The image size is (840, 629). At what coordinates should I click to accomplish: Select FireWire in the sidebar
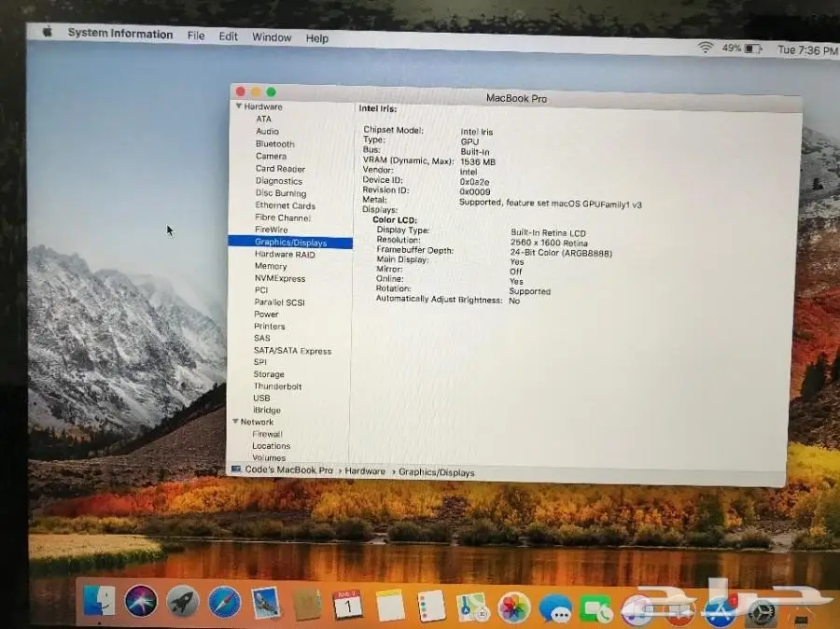[x=271, y=230]
